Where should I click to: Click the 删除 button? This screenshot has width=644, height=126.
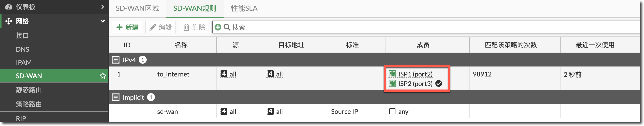point(194,27)
